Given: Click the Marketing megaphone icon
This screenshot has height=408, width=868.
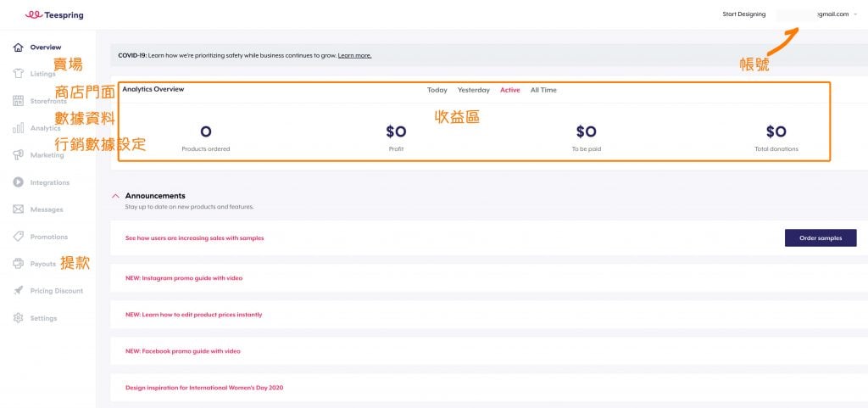Looking at the screenshot, I should [19, 155].
